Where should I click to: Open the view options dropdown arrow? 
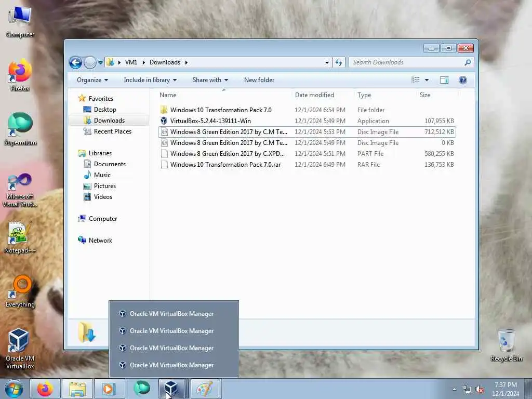(x=427, y=80)
